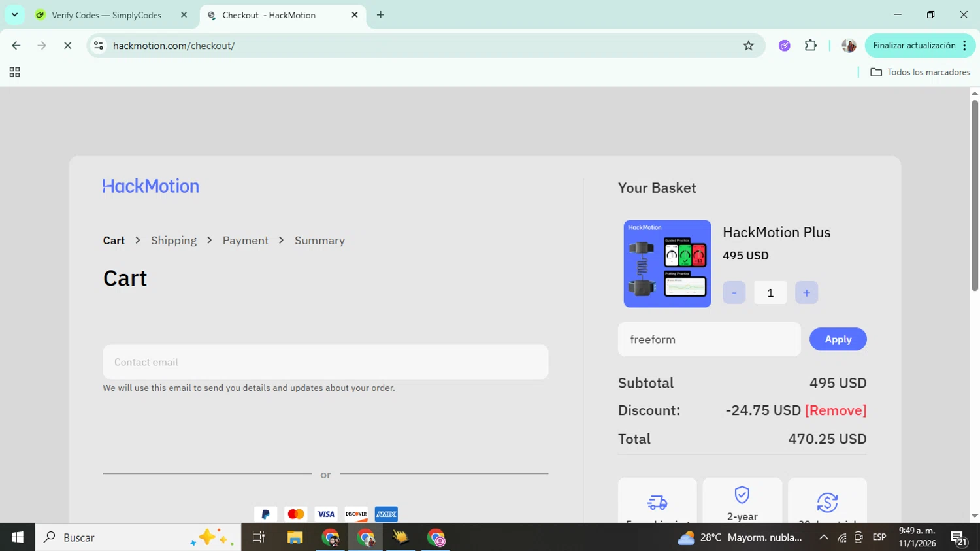Open the Chrome three-dot menu
Image resolution: width=980 pixels, height=551 pixels.
coord(965,46)
